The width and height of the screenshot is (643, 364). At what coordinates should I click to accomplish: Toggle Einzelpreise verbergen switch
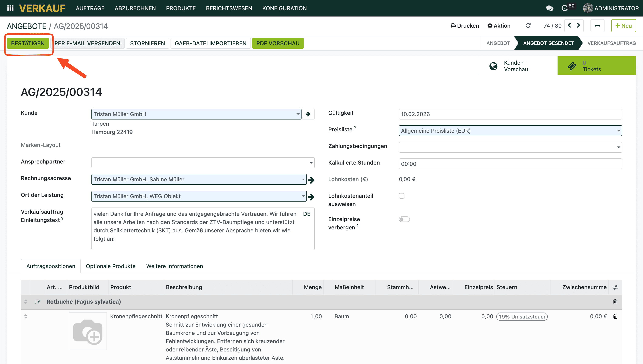point(404,219)
